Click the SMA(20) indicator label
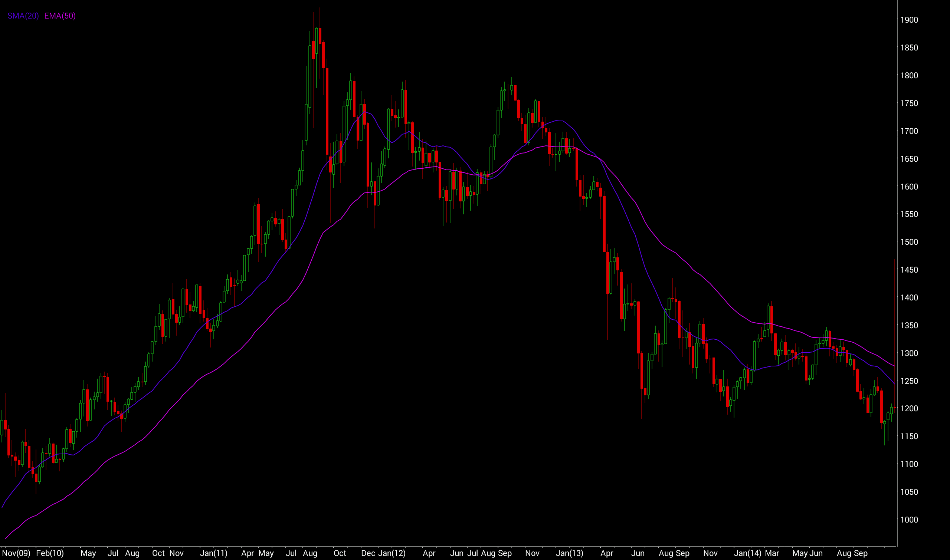This screenshot has height=560, width=950. pyautogui.click(x=23, y=16)
